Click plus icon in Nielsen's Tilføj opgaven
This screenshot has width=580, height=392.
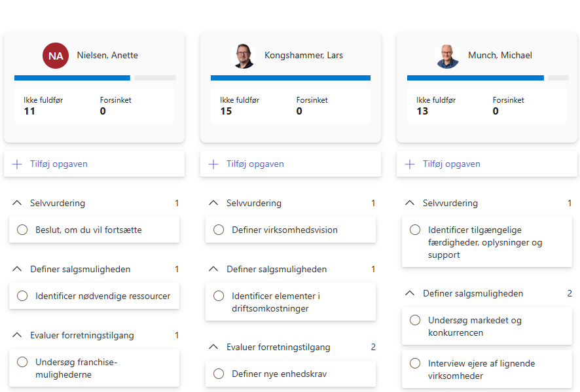click(17, 164)
